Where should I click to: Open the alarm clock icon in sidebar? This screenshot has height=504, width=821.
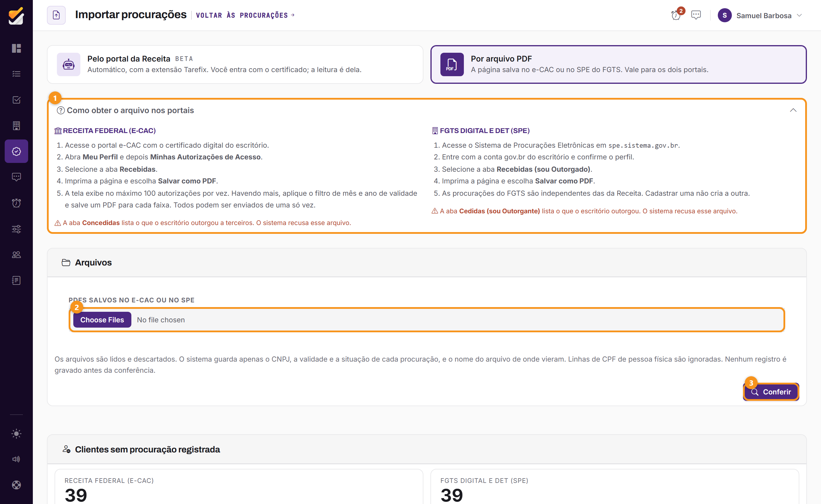16,203
